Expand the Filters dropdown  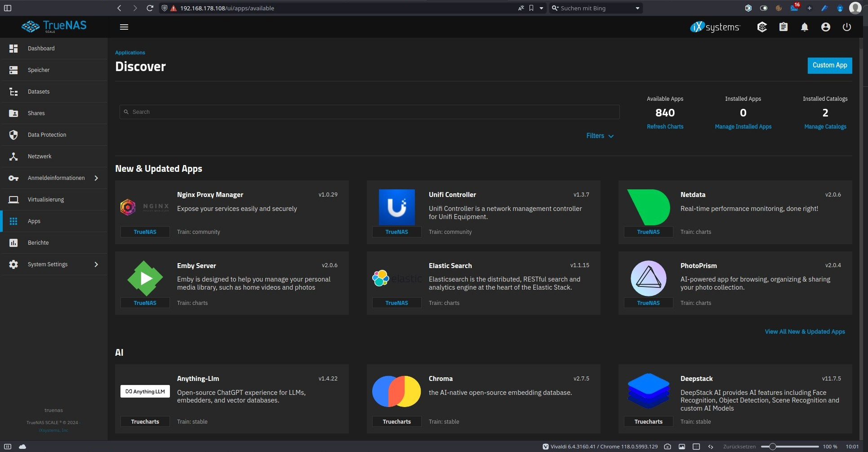[600, 136]
